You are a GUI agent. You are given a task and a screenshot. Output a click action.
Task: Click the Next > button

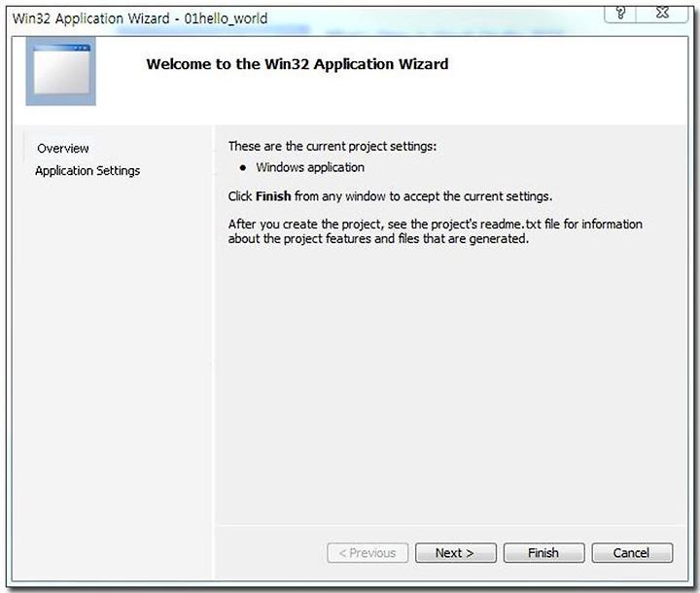click(x=455, y=553)
